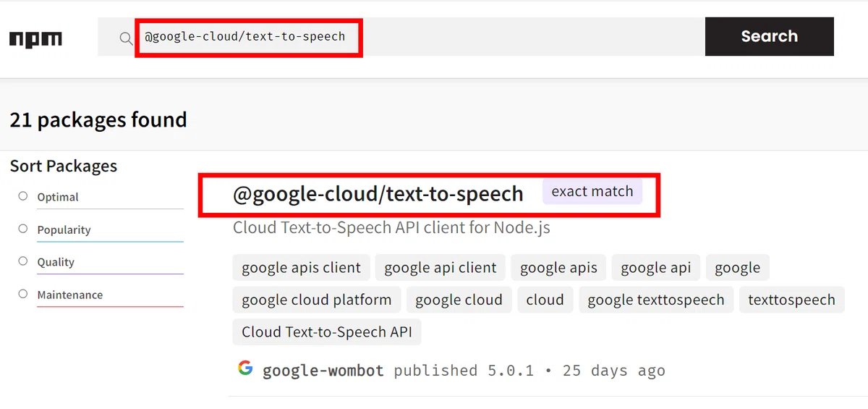The image size is (868, 409).
Task: Select the Popularity sort radio button
Action: click(x=23, y=229)
